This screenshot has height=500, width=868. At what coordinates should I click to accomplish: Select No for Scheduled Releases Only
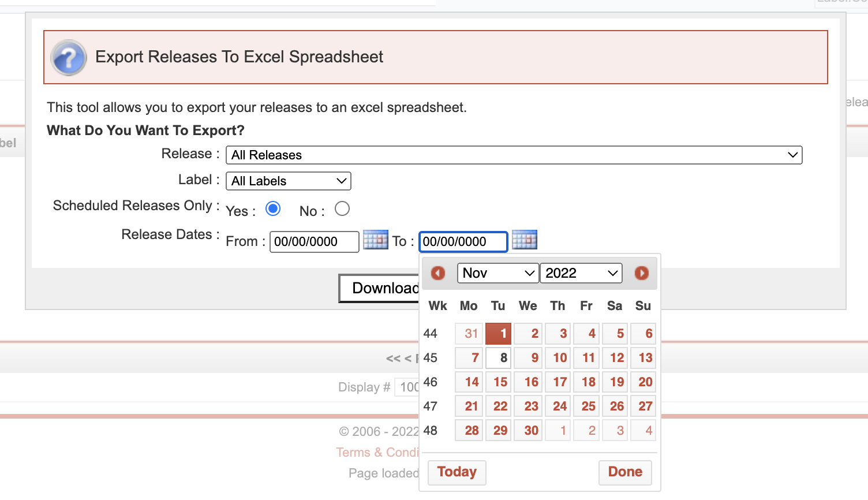click(x=342, y=209)
